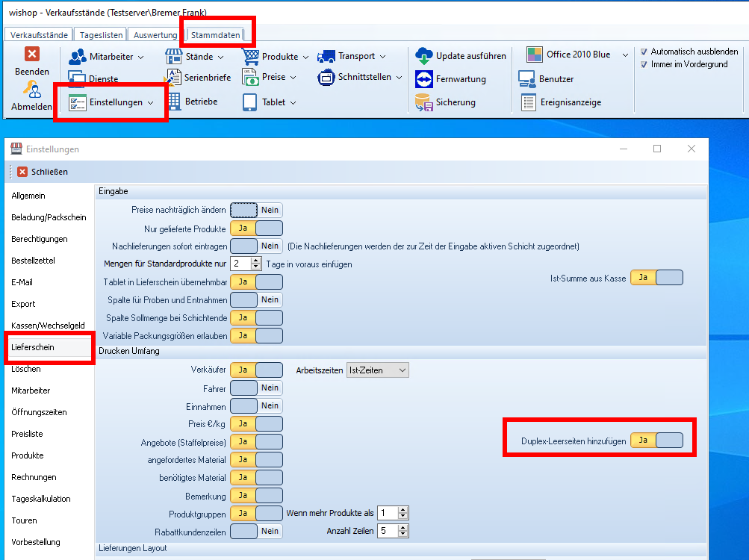Run Update ausführen cloud icon
The width and height of the screenshot is (749, 560).
coord(424,56)
